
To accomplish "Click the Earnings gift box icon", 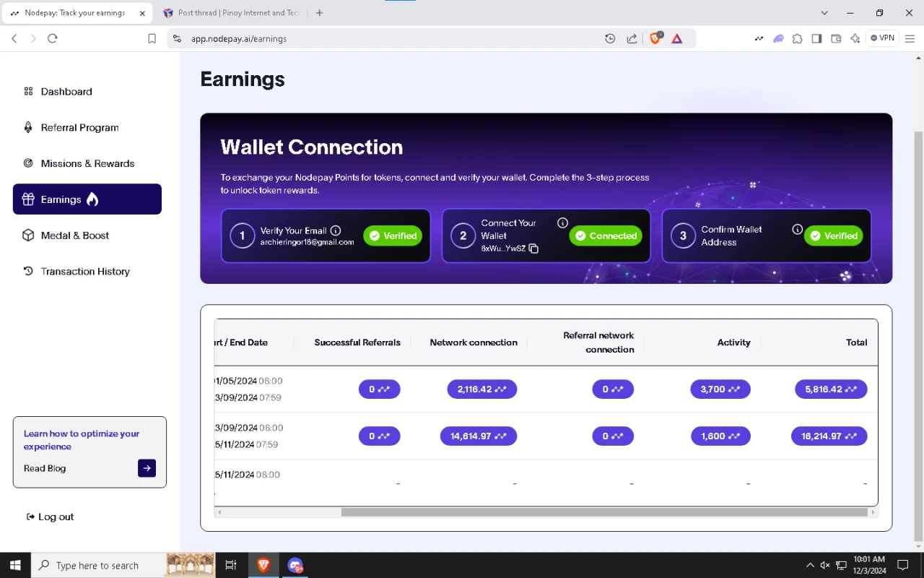I will click(x=28, y=199).
